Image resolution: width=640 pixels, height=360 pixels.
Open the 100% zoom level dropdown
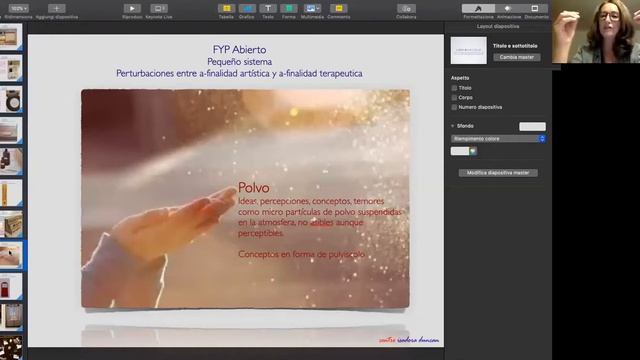19,8
